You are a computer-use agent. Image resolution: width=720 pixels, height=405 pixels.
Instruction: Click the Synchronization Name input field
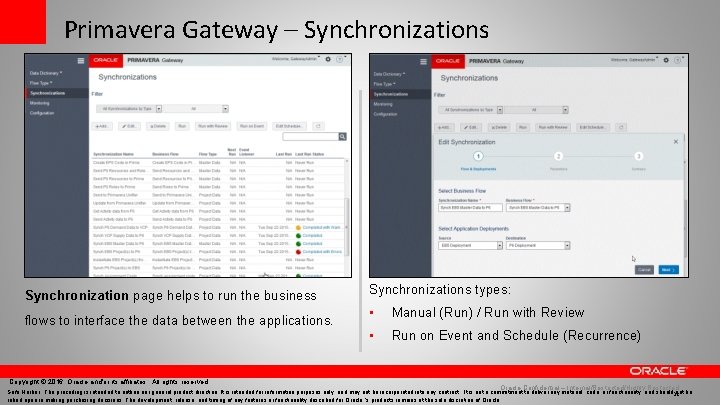(x=470, y=208)
